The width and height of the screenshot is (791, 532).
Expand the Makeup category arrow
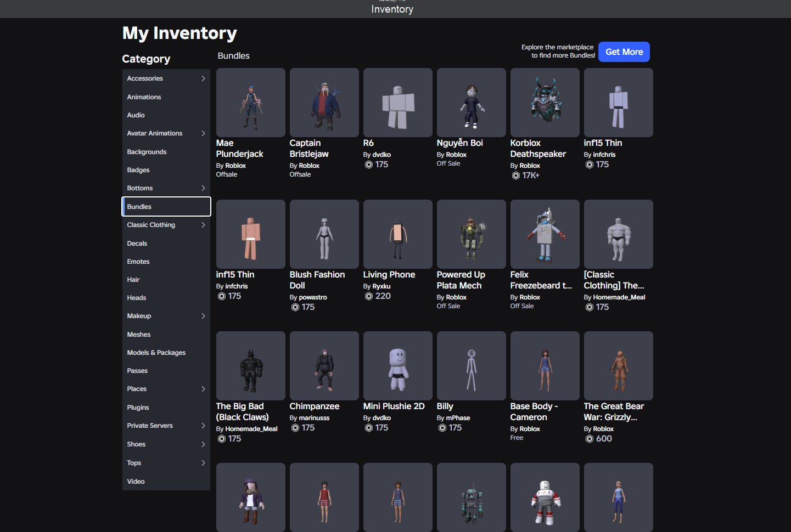click(203, 316)
